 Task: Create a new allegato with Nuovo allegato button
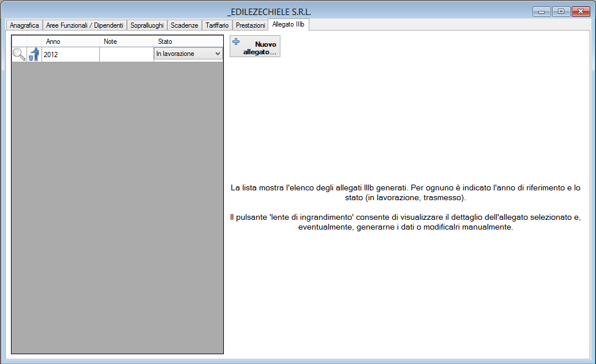coord(255,46)
